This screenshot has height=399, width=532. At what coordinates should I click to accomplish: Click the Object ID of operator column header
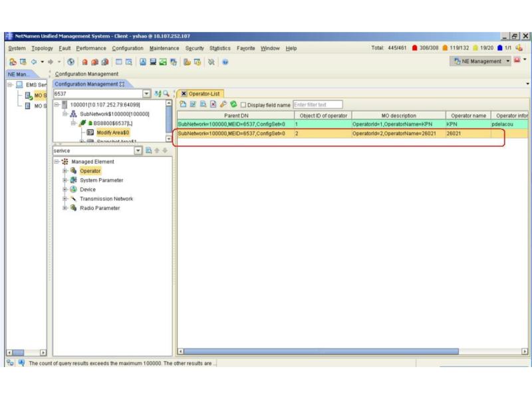click(323, 115)
